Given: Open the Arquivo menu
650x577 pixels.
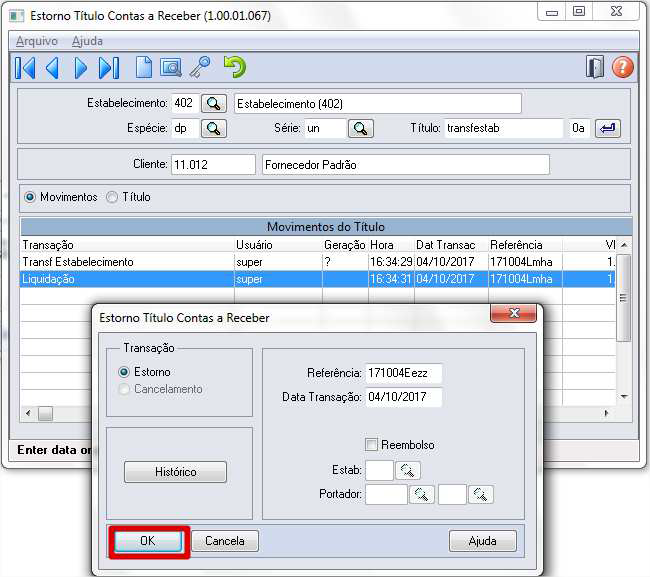Looking at the screenshot, I should pyautogui.click(x=36, y=41).
